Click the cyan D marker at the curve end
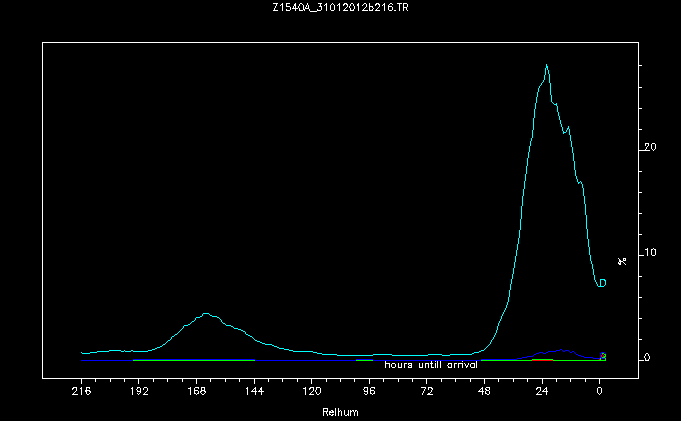The width and height of the screenshot is (681, 421). click(602, 283)
